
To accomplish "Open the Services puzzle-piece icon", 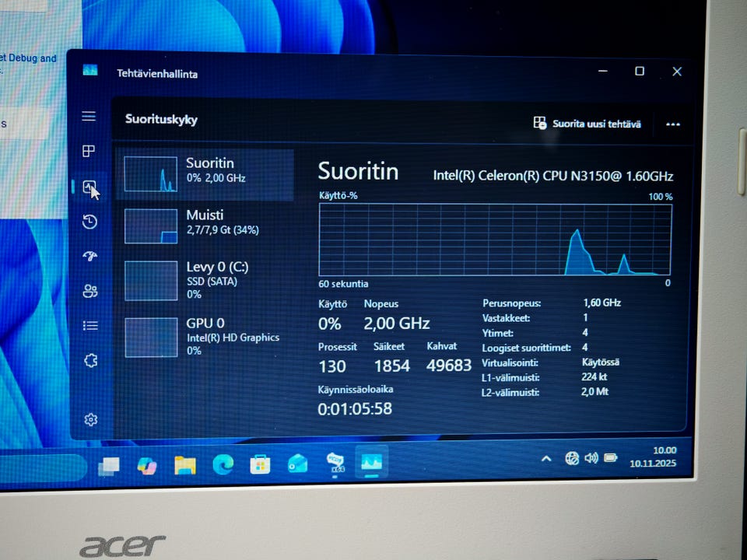I will coord(90,360).
